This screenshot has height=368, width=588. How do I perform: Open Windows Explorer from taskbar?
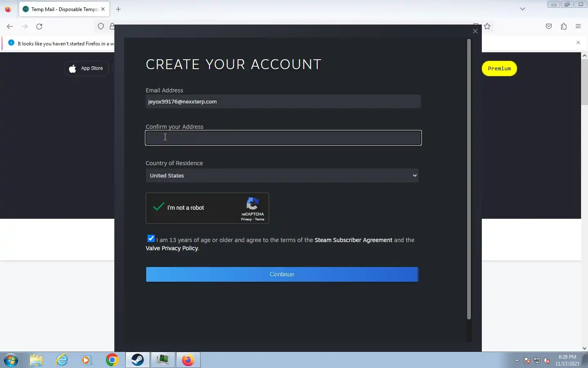36,360
